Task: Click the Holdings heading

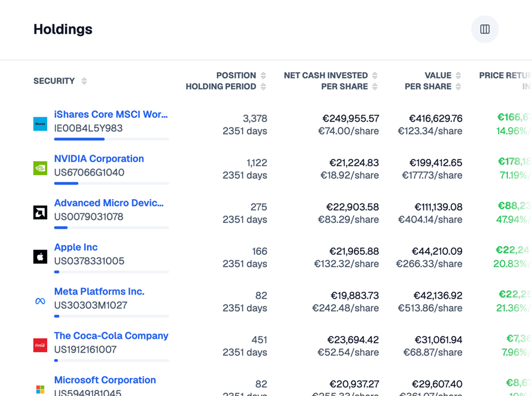Action: [x=63, y=29]
